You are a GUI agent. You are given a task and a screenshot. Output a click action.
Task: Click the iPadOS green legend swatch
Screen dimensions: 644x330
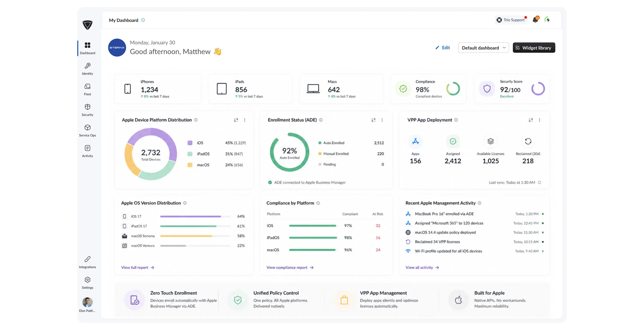point(190,154)
